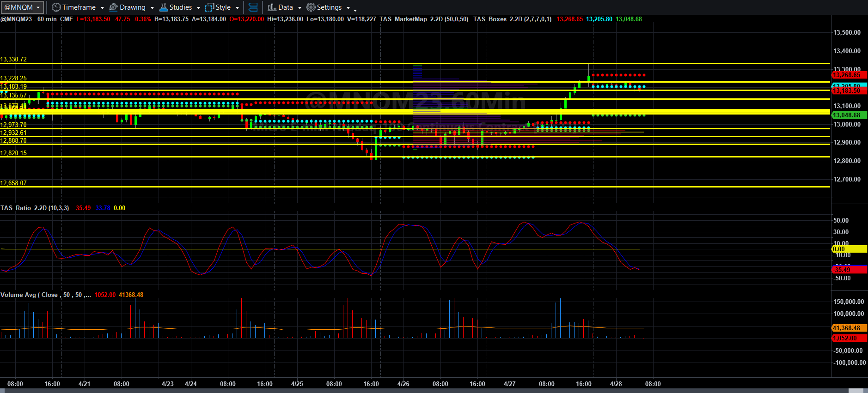
Task: Click the 13,330.72 yellow price level line label
Action: (13, 59)
